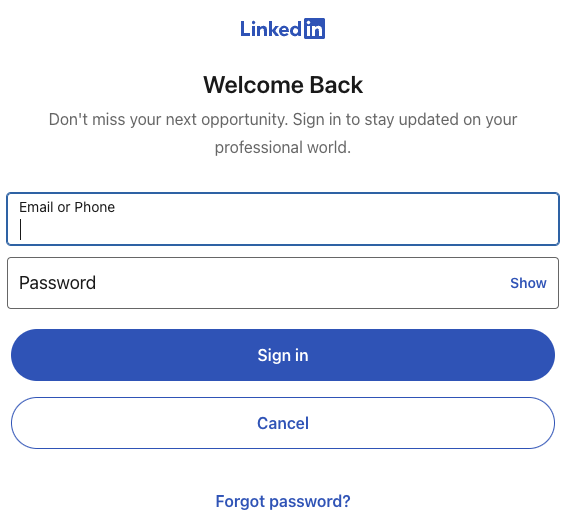
Task: Click the Welcome Back heading
Action: 283,85
